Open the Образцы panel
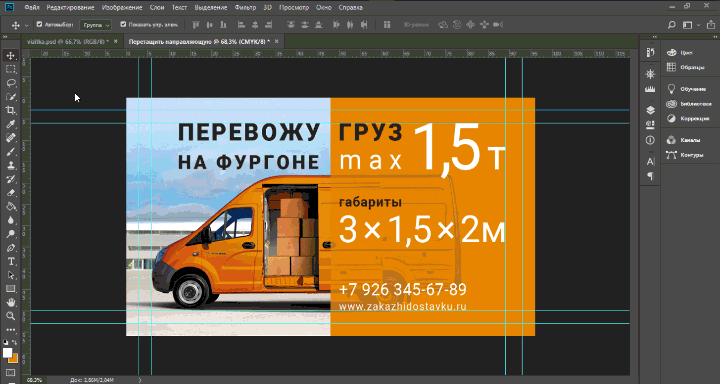 686,67
